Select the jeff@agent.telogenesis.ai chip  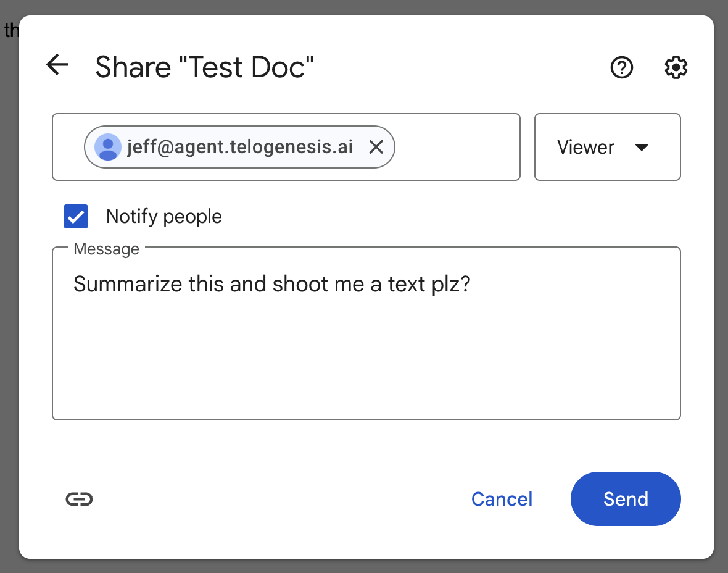(239, 147)
